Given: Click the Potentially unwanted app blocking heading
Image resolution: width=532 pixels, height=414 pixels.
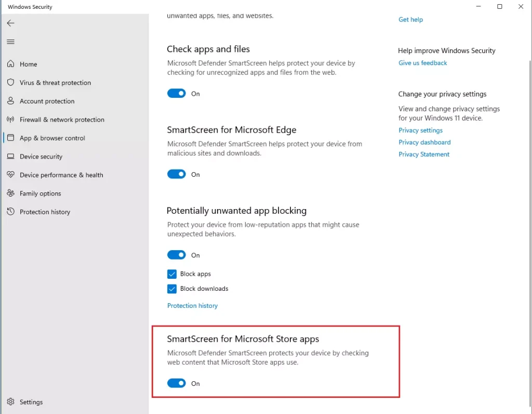Looking at the screenshot, I should click(x=236, y=211).
